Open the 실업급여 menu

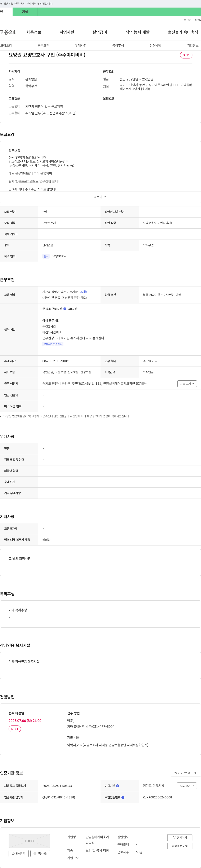(100, 32)
